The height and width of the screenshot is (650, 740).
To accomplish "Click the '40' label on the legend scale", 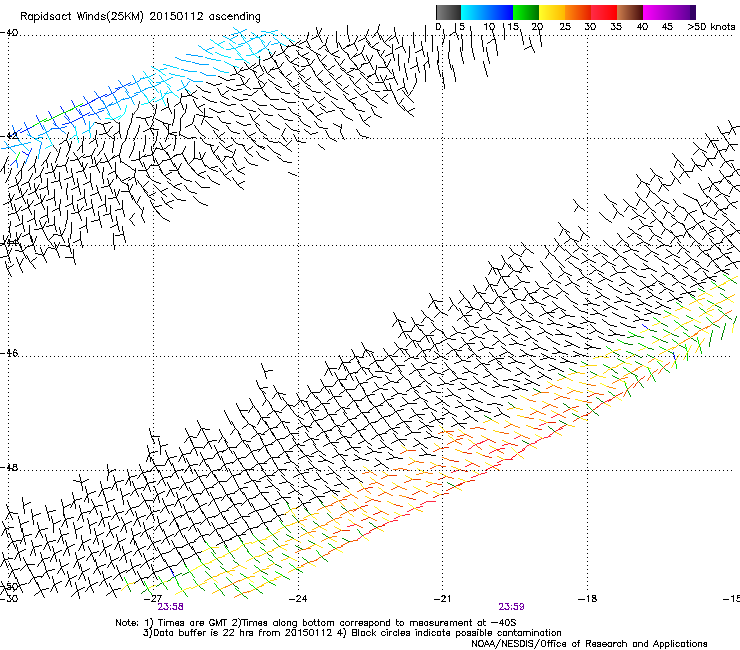I will coord(643,27).
